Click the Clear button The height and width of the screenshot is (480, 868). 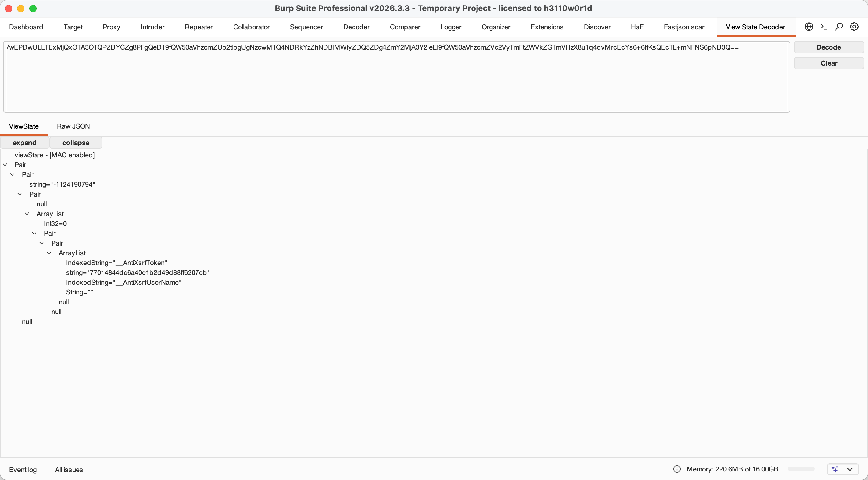pyautogui.click(x=829, y=63)
